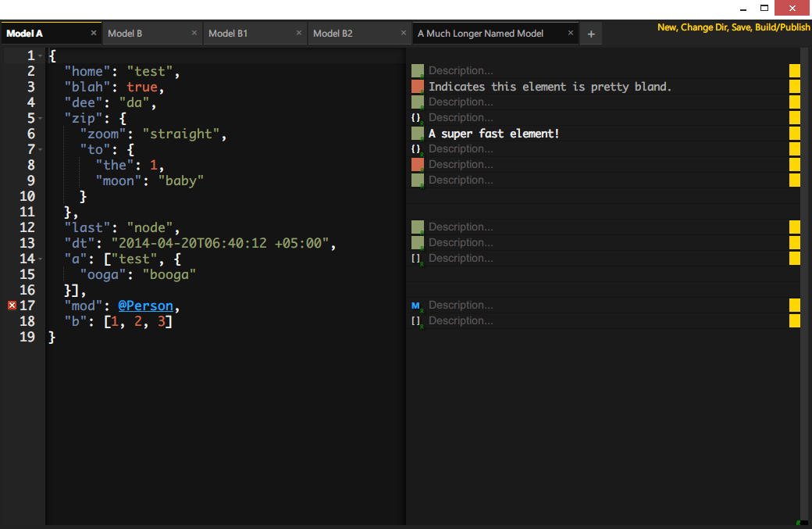Switch to the Model B tab
Screen dimensions: 812x529
151,34
